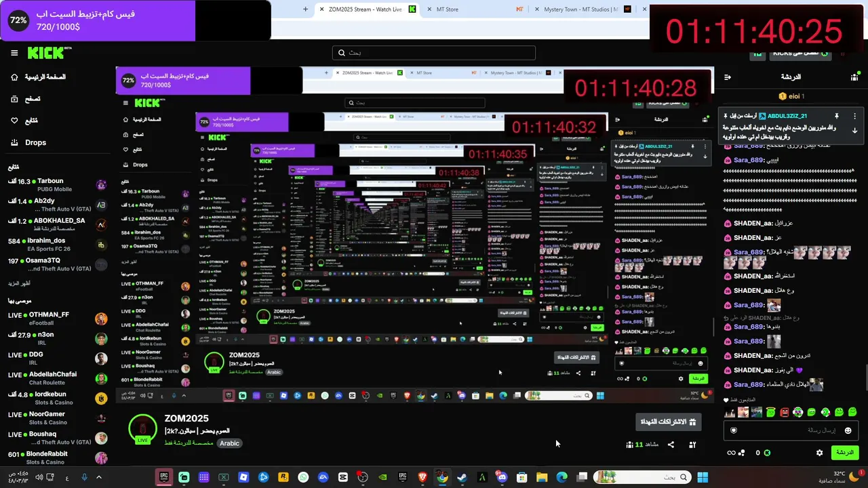Focus the إرسال رسالة chat message field
This screenshot has width=868, height=488.
(790, 430)
